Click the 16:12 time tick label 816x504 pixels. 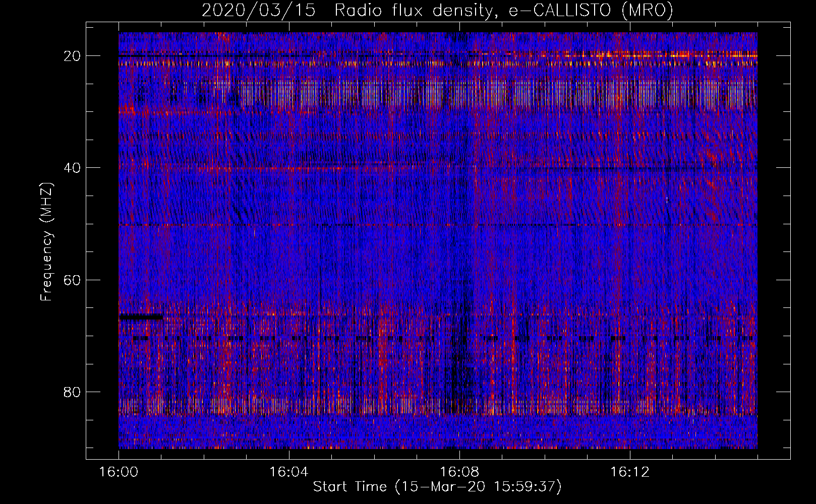click(x=630, y=472)
